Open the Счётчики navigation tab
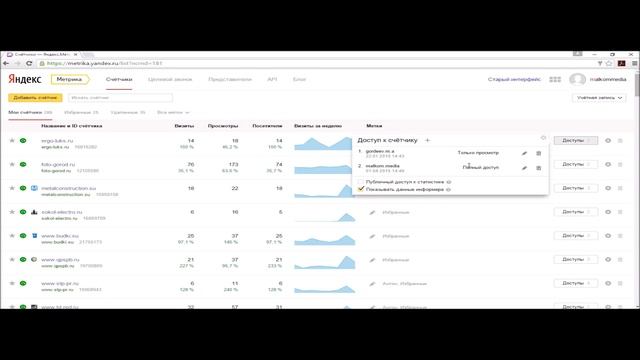640x360 pixels. 119,79
